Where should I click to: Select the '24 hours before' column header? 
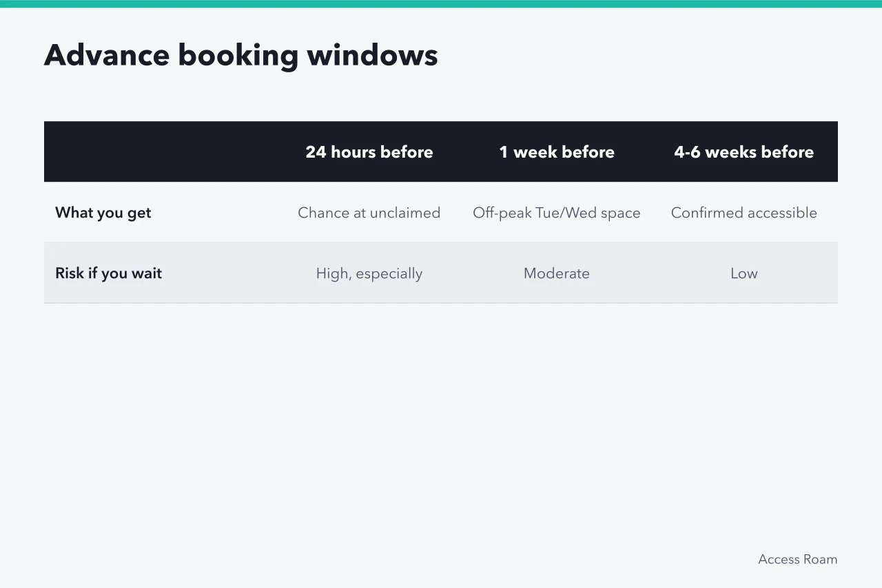[x=369, y=152]
